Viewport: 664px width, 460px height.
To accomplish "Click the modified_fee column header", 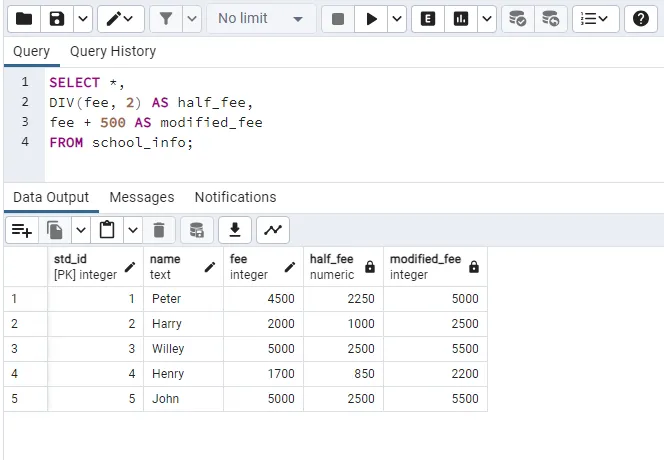I will pyautogui.click(x=426, y=266).
